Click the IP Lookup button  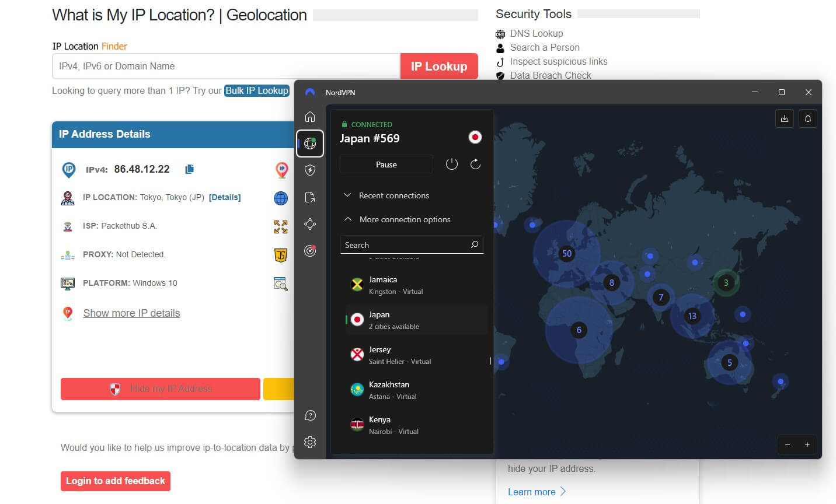(439, 66)
